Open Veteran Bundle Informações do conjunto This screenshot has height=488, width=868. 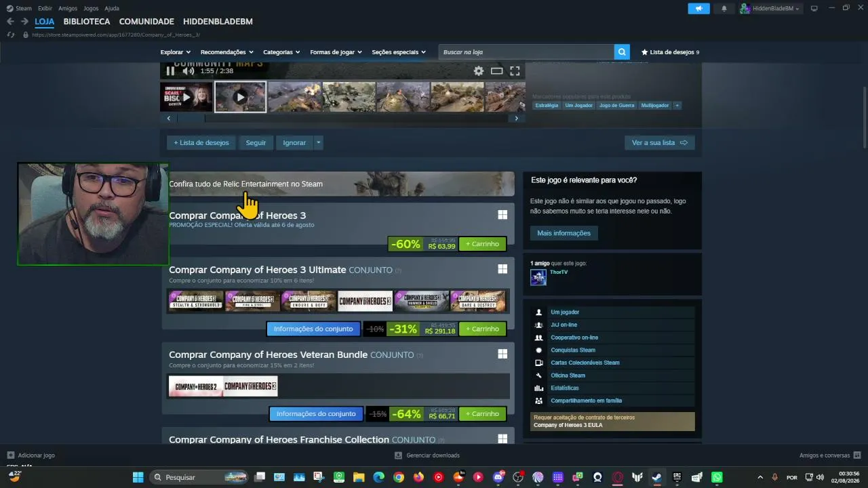[x=316, y=413]
